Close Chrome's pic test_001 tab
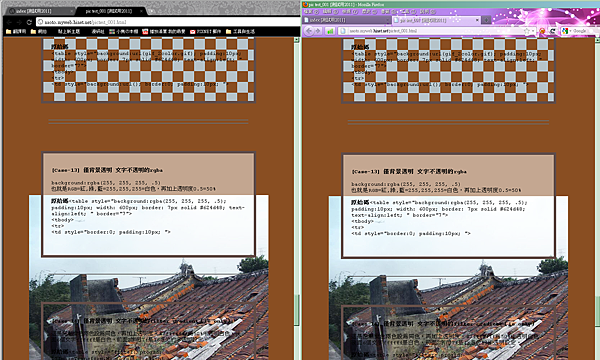Image resolution: width=600 pixels, height=360 pixels. [x=141, y=11]
